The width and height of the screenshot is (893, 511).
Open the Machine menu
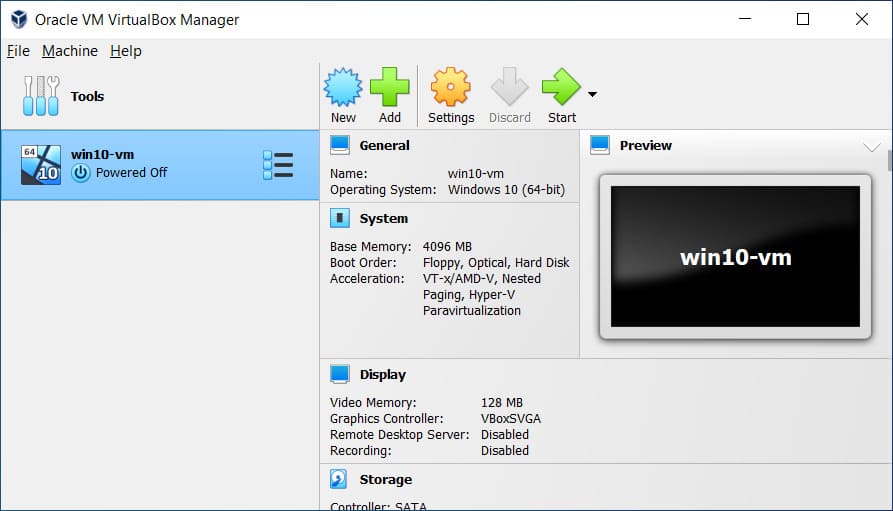click(x=70, y=51)
